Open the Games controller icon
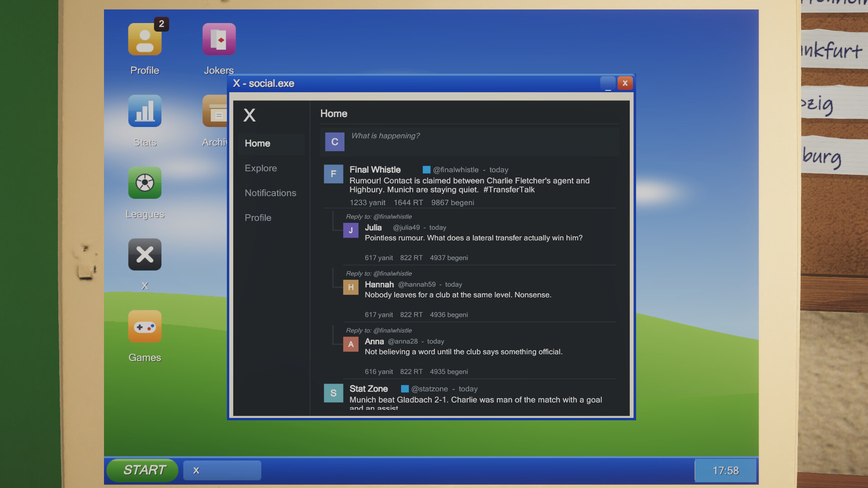Viewport: 868px width, 488px height. (x=145, y=326)
